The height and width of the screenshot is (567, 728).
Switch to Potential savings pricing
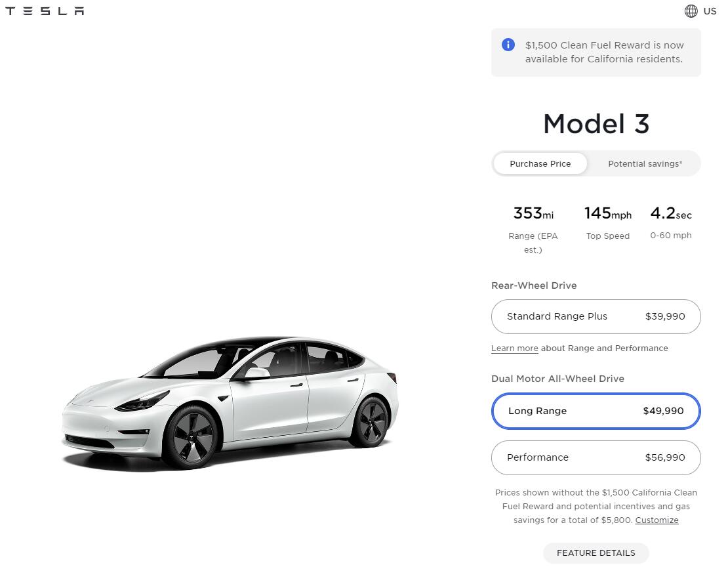tap(645, 163)
